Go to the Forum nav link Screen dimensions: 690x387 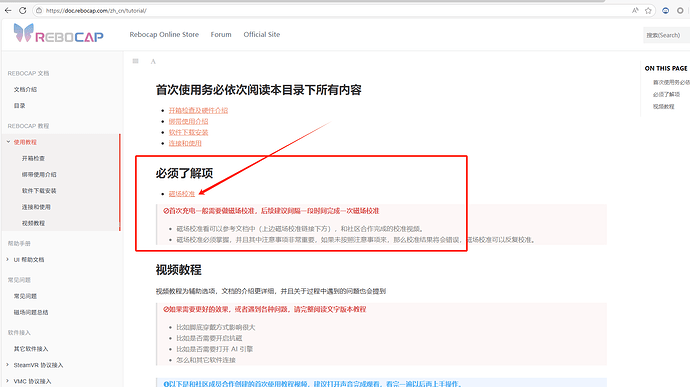coord(221,34)
